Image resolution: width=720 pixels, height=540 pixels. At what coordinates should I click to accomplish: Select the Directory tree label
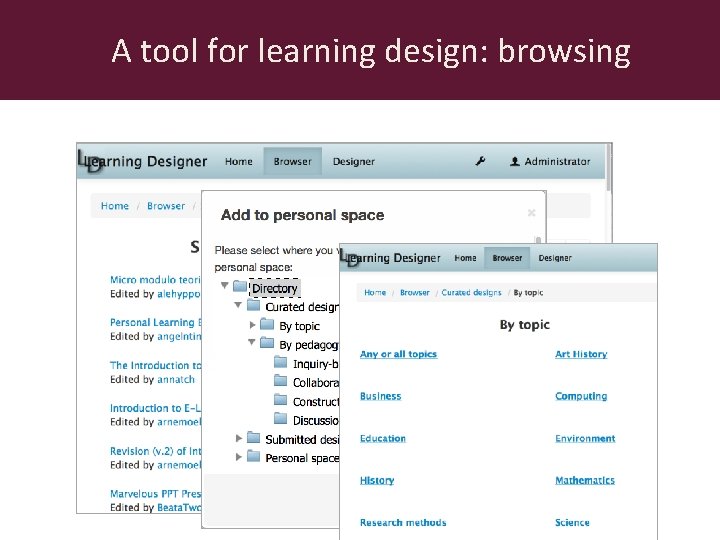click(x=275, y=288)
